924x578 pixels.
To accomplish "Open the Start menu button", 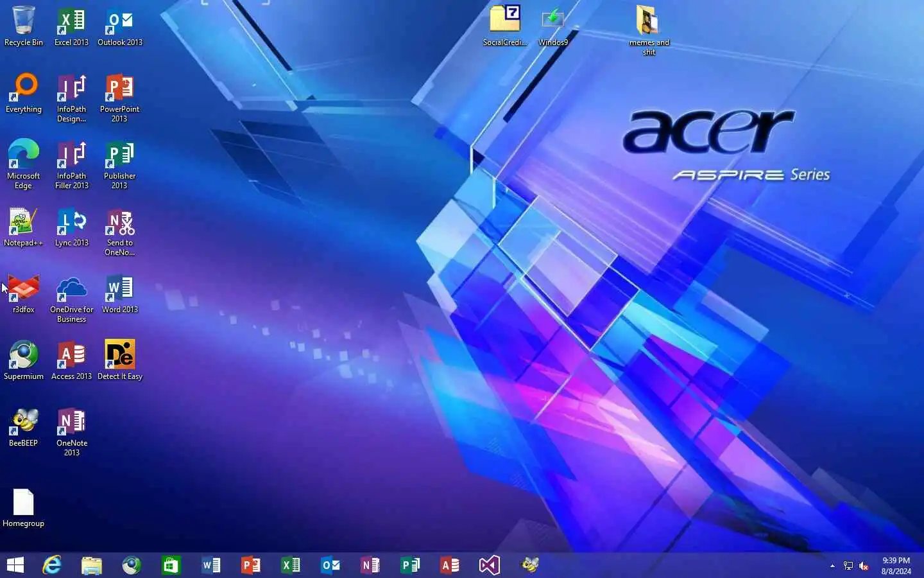I will pyautogui.click(x=15, y=565).
